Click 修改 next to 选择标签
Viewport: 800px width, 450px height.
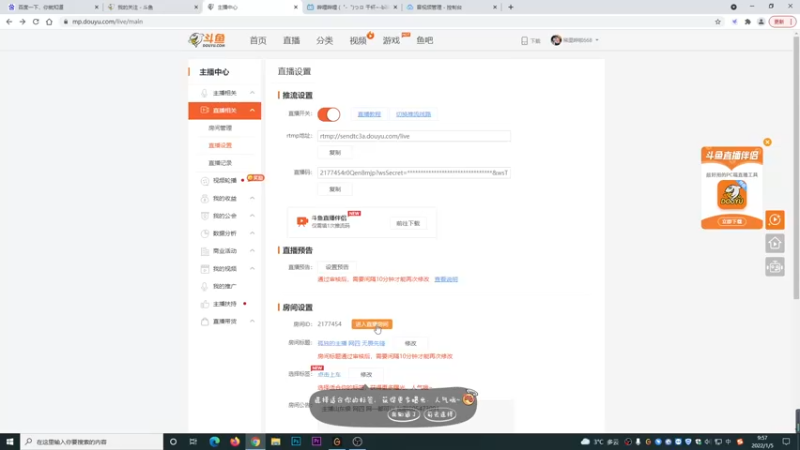[366, 374]
